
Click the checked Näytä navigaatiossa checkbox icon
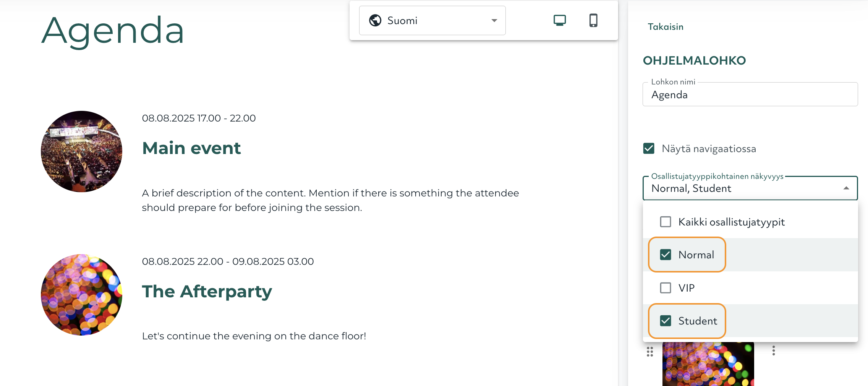(x=648, y=149)
